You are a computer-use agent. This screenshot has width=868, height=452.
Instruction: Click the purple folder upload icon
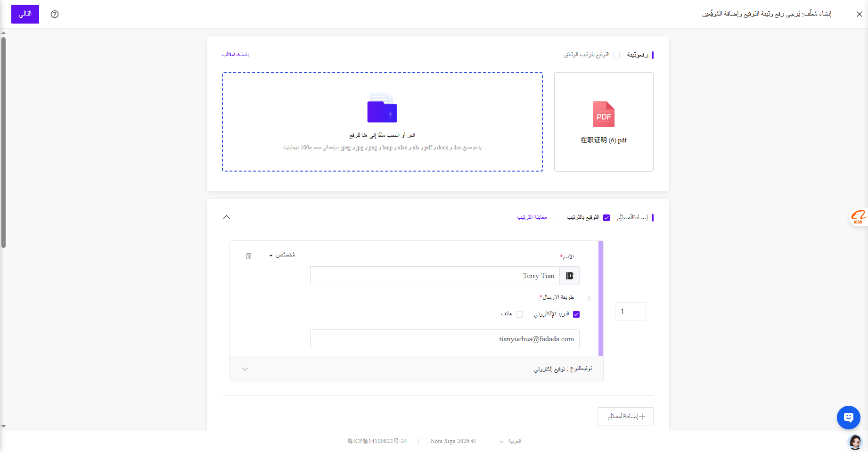382,108
